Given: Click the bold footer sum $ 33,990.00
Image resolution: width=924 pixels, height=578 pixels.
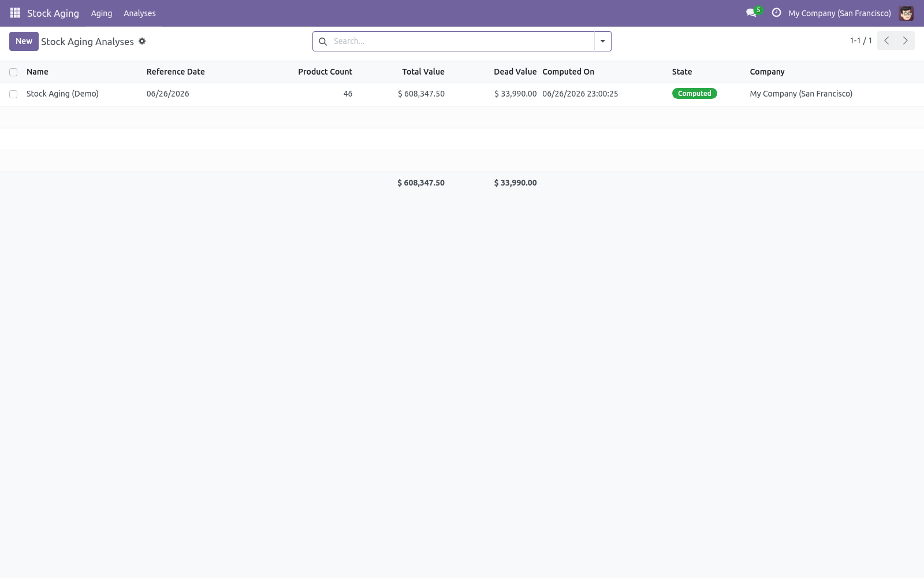Looking at the screenshot, I should click(515, 183).
